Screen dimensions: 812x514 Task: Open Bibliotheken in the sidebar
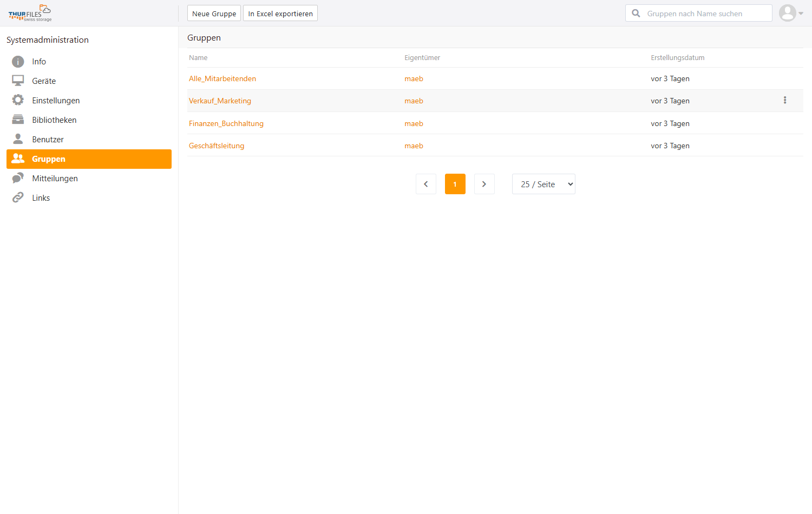(89, 120)
